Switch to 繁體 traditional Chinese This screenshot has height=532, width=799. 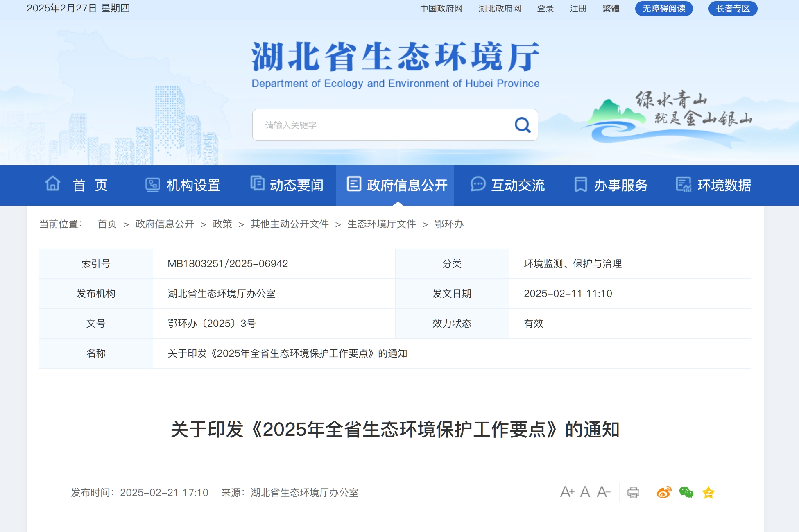[611, 9]
